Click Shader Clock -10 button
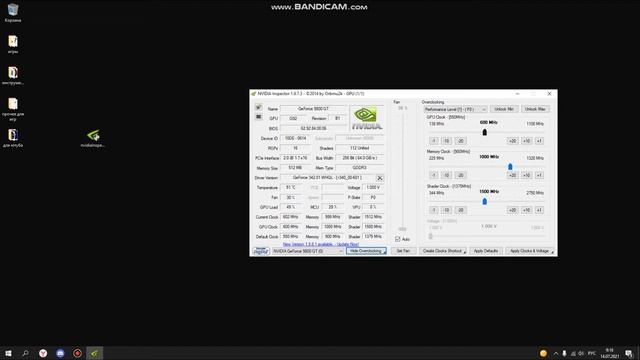This screenshot has height=360, width=640. (x=447, y=210)
